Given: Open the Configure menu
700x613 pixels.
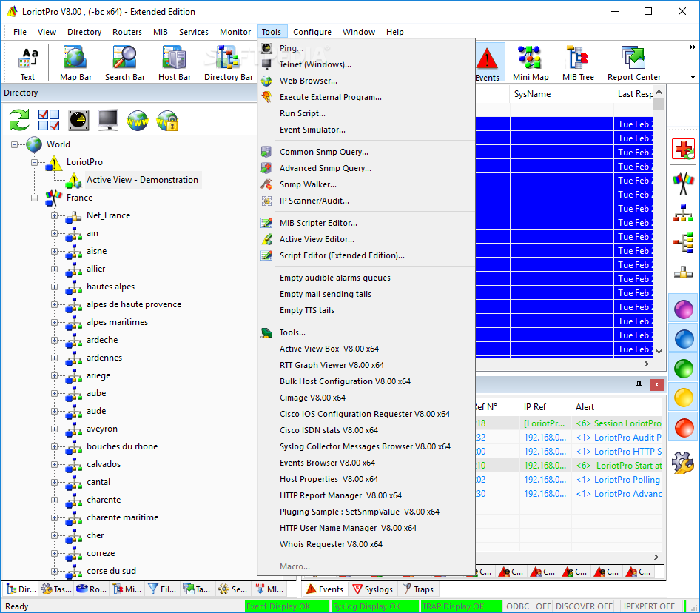Looking at the screenshot, I should pos(312,32).
